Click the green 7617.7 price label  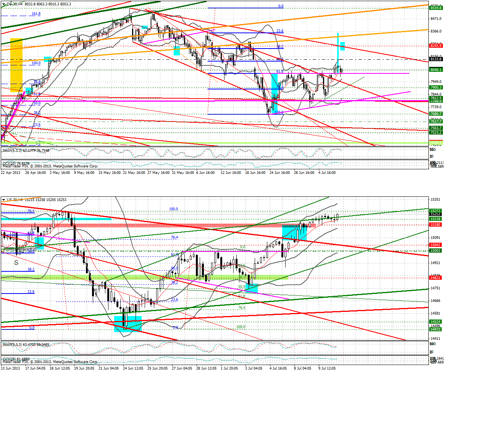pyautogui.click(x=436, y=121)
